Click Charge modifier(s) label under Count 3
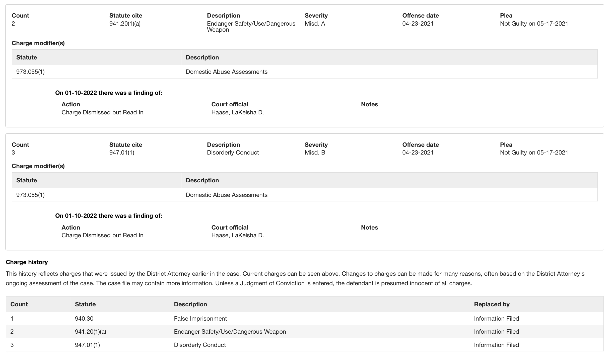This screenshot has width=616, height=364. tap(38, 166)
